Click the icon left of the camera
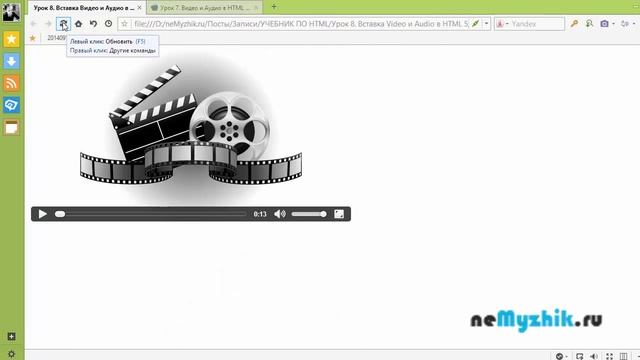The image size is (640, 360). point(589,24)
